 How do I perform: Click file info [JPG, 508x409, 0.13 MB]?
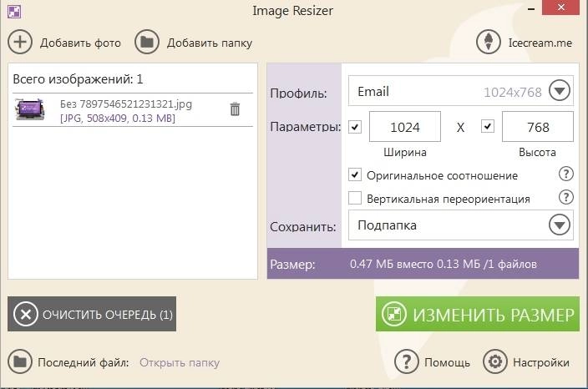click(x=118, y=119)
